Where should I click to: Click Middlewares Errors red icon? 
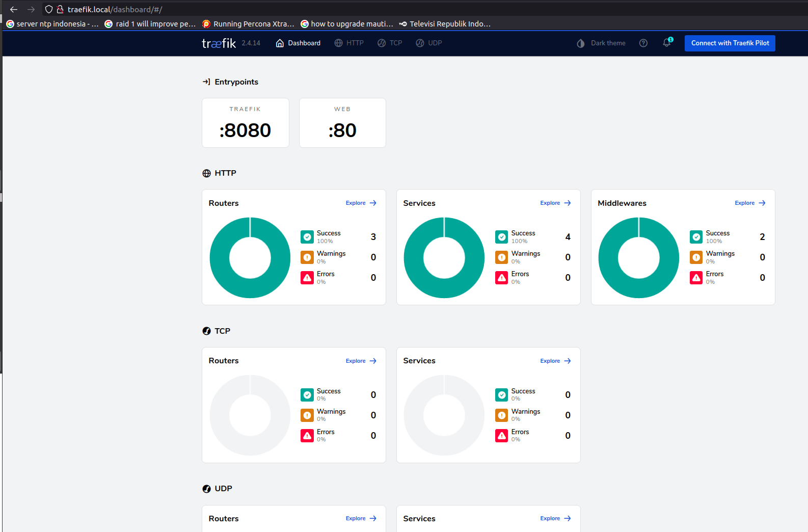(x=696, y=278)
